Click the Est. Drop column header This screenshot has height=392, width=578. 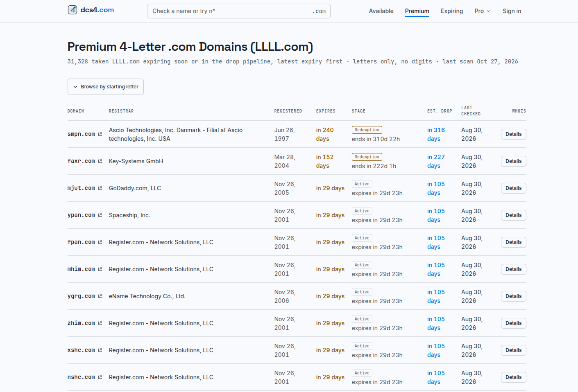[x=440, y=111]
